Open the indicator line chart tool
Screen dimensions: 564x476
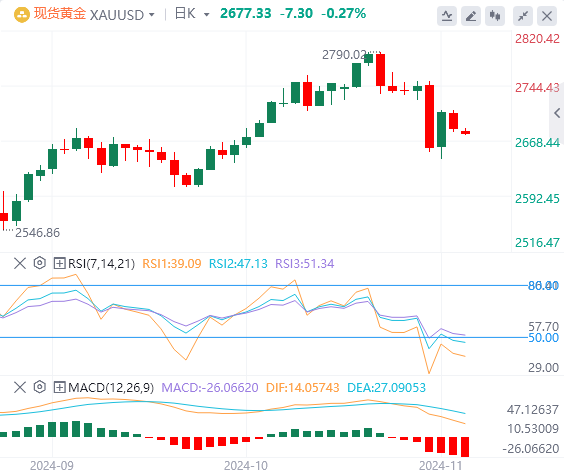(x=447, y=16)
